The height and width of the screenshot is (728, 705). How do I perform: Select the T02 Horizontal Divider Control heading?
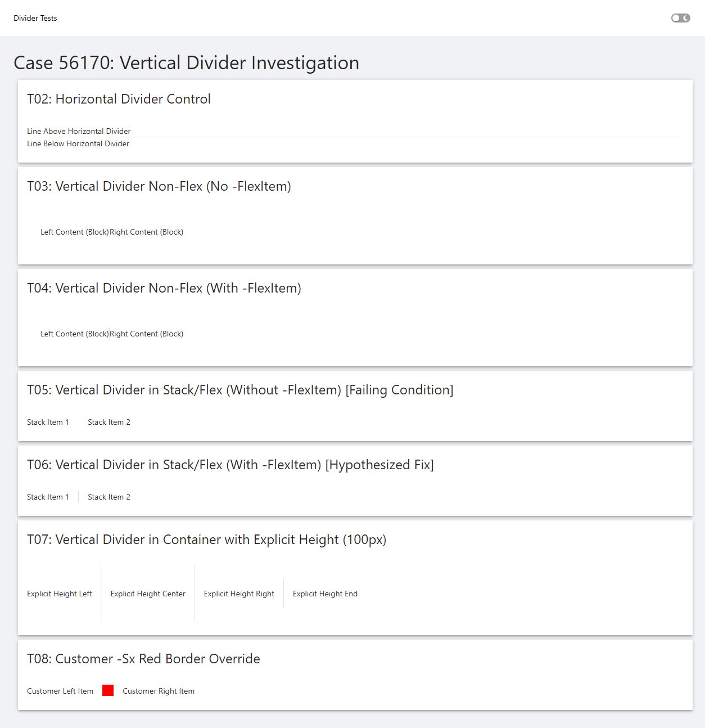pos(119,99)
